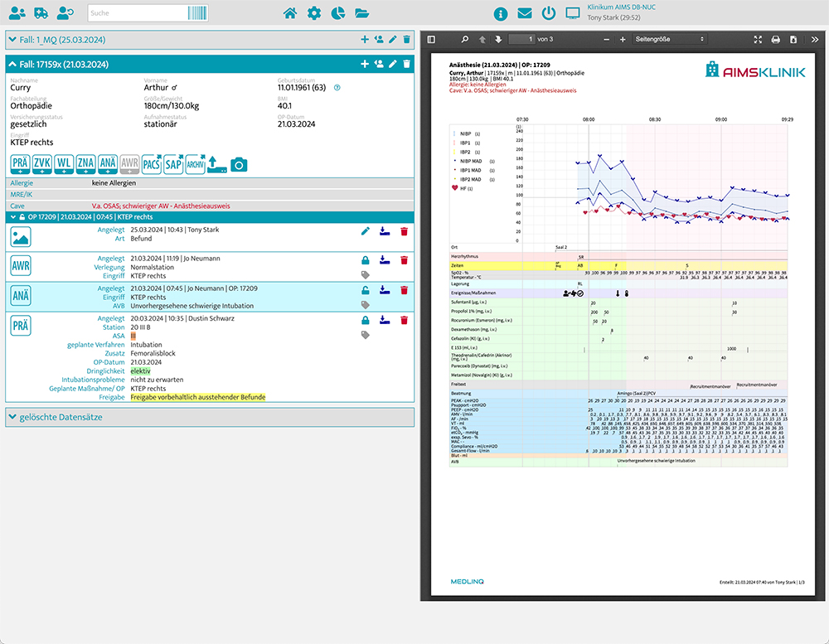Open search in the PDF viewer
The image size is (829, 644).
465,40
